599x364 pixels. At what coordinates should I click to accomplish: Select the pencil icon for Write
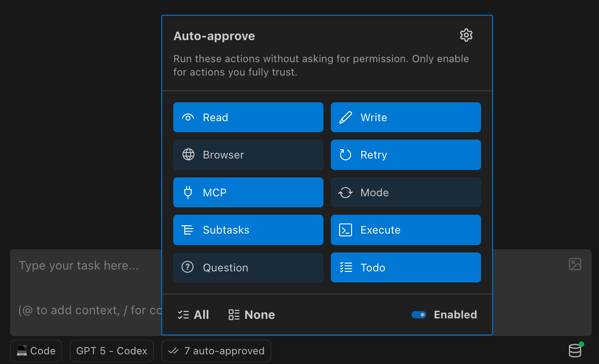pos(345,117)
